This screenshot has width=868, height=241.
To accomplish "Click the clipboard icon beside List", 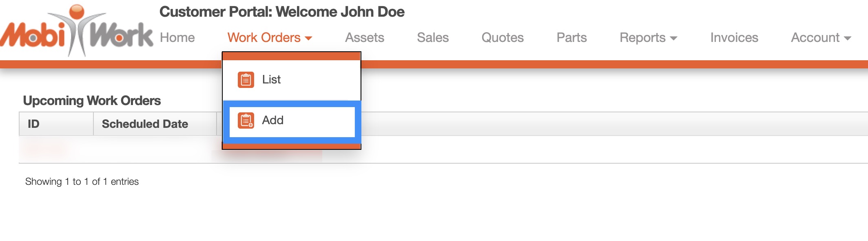I will point(245,79).
